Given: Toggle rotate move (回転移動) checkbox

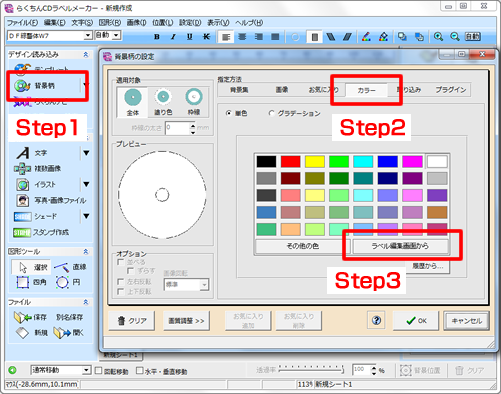Looking at the screenshot, I should tap(98, 371).
